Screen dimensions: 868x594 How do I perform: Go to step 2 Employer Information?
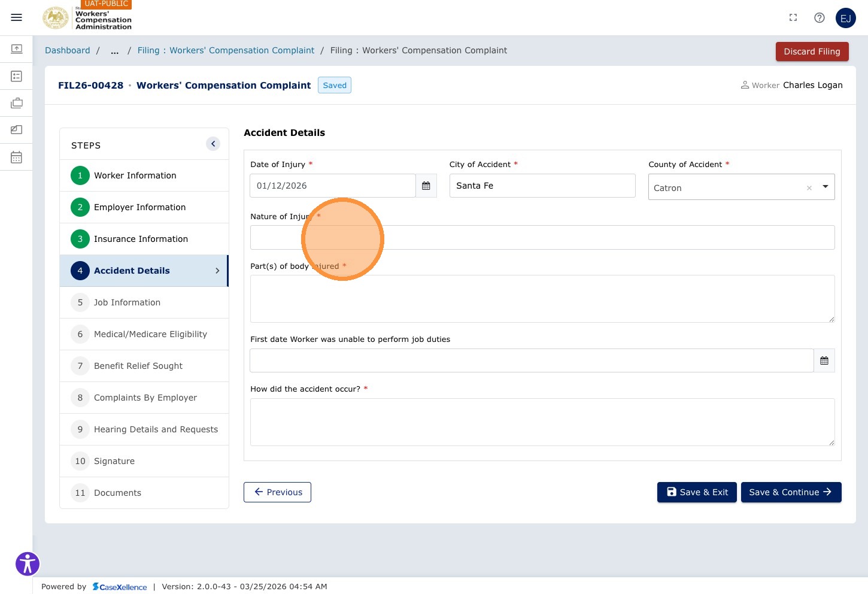click(x=144, y=207)
